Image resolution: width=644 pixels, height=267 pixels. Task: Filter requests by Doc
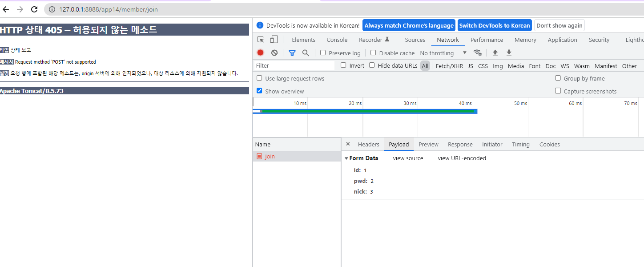(x=551, y=66)
